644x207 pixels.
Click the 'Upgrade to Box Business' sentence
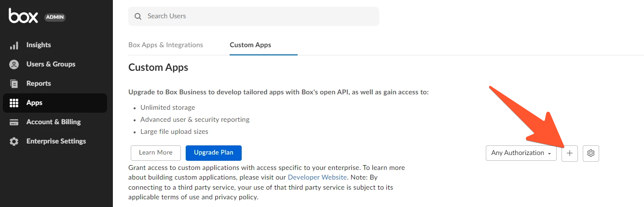(x=278, y=92)
